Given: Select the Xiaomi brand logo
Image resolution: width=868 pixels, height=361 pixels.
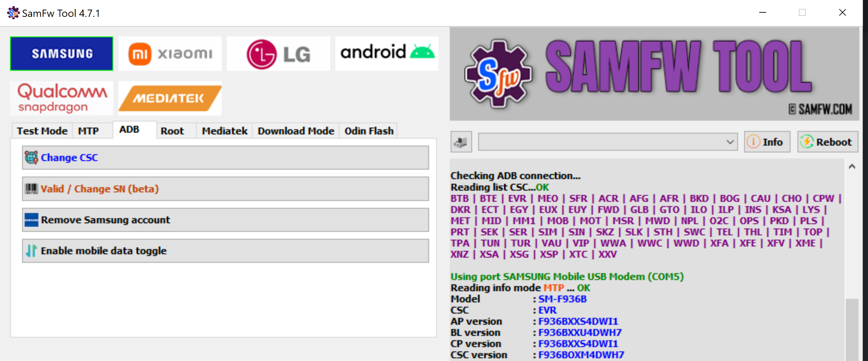Looking at the screenshot, I should pyautogui.click(x=170, y=54).
